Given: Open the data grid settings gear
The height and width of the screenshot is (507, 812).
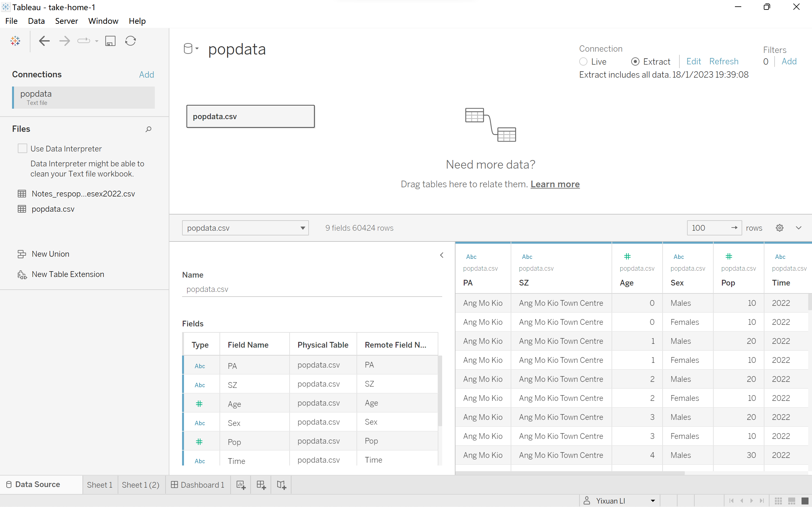Looking at the screenshot, I should [x=779, y=228].
